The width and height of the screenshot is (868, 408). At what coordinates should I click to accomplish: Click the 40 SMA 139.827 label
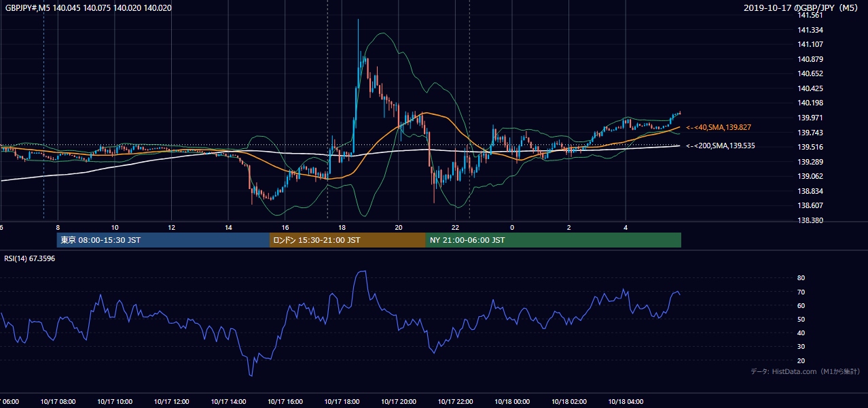pos(719,127)
